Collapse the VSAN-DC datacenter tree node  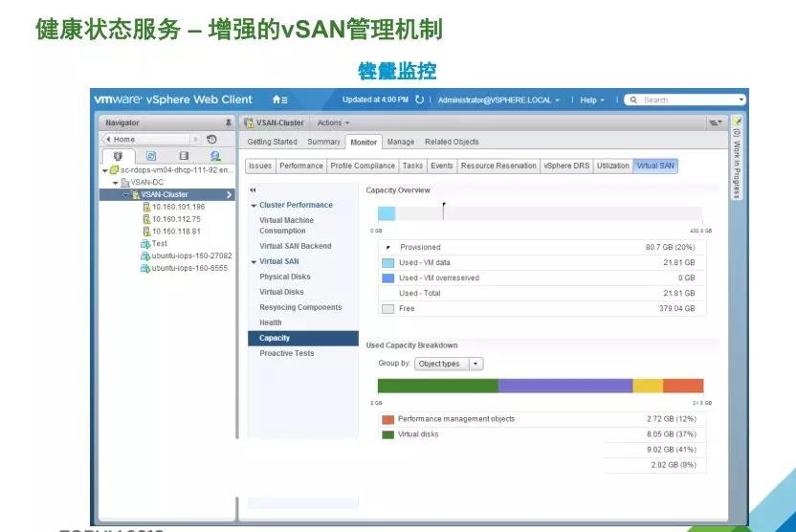click(116, 182)
